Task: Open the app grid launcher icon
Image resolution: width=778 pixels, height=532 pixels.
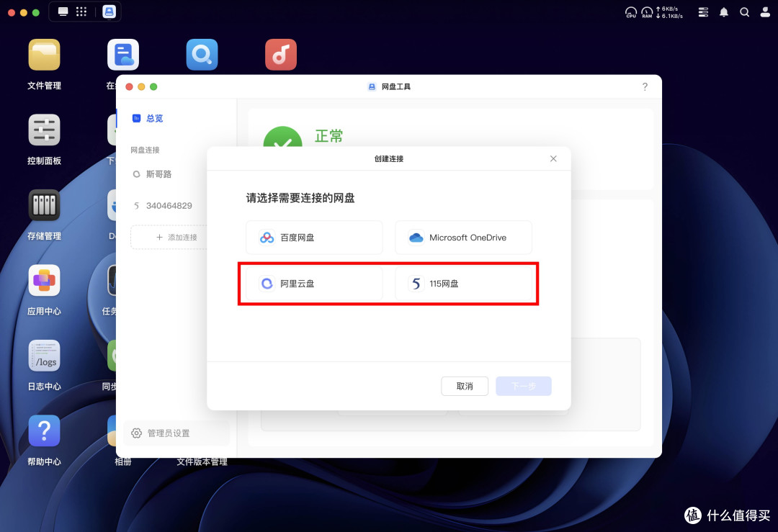Action: click(x=81, y=12)
